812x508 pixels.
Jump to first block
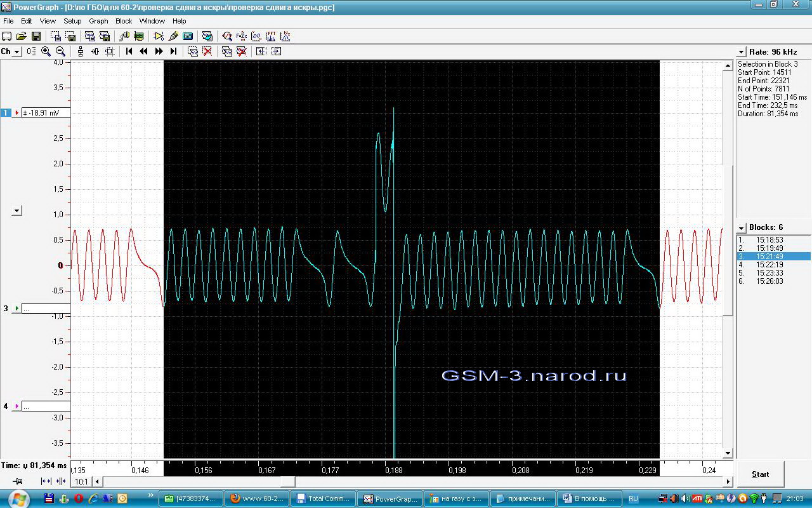click(x=129, y=51)
